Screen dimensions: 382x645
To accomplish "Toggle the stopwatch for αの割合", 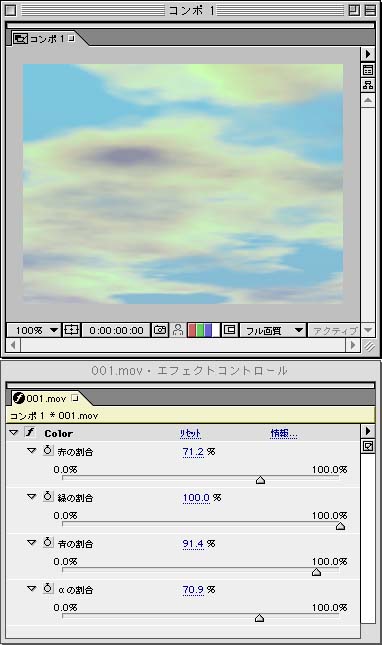I will coord(48,589).
